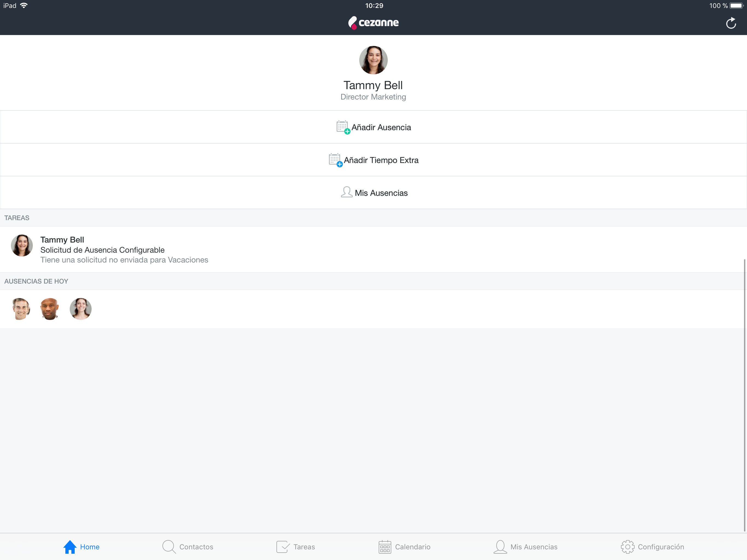This screenshot has height=560, width=747.
Task: Open the Solicitud de Ausencia Configurable task
Action: click(x=373, y=250)
